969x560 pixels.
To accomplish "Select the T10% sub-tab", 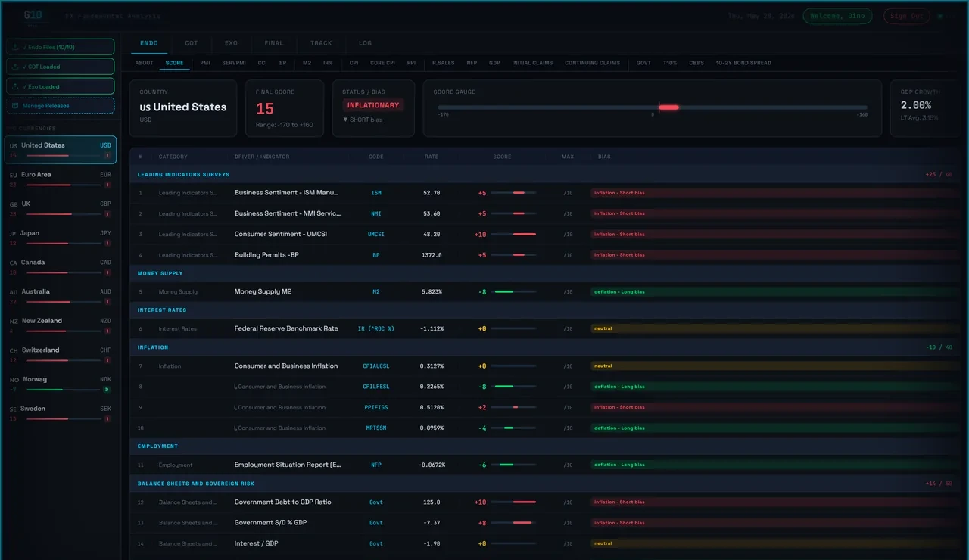I will click(670, 63).
